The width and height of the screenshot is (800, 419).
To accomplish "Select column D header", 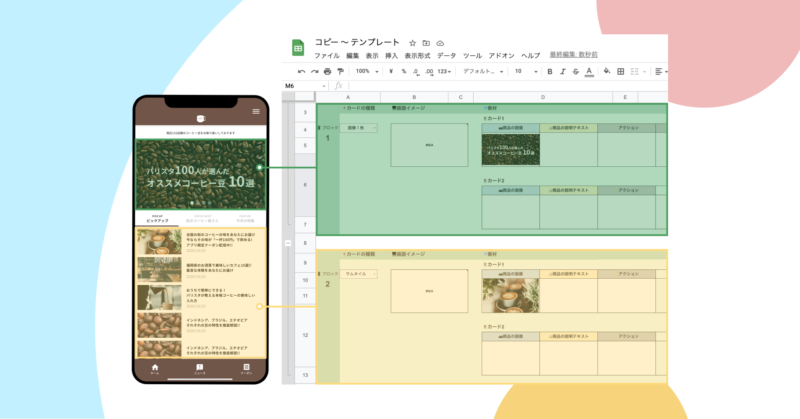I will (543, 97).
